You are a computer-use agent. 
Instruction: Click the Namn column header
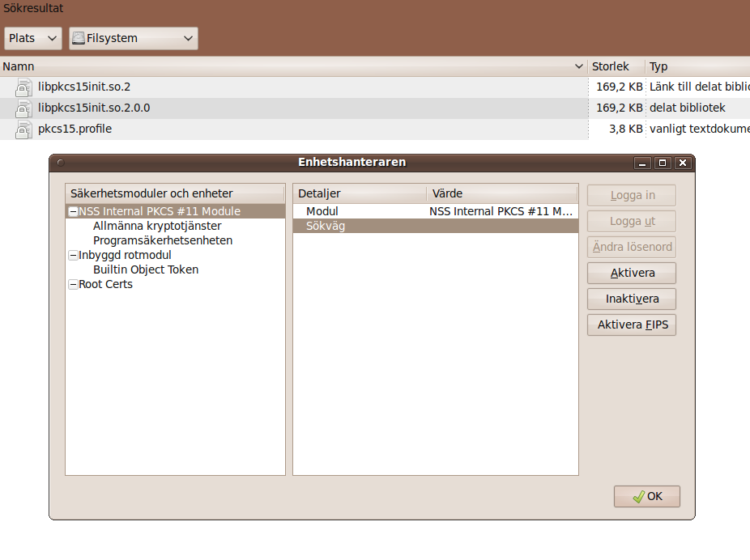294,66
